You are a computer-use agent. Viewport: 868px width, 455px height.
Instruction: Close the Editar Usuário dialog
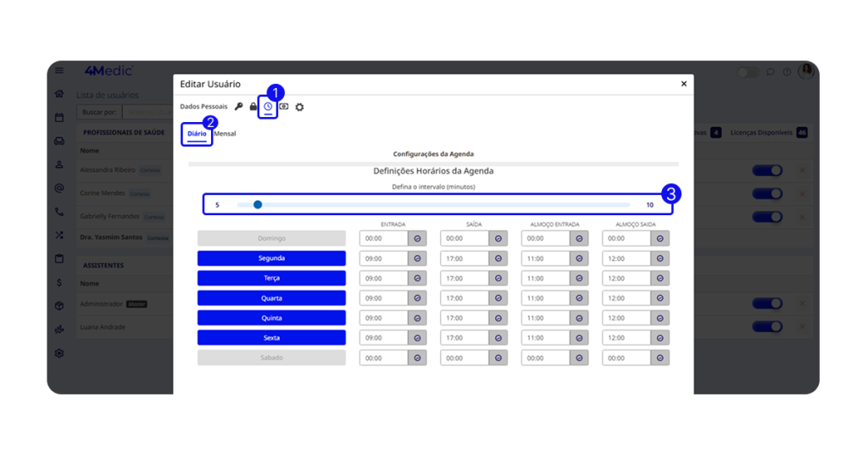pyautogui.click(x=683, y=84)
